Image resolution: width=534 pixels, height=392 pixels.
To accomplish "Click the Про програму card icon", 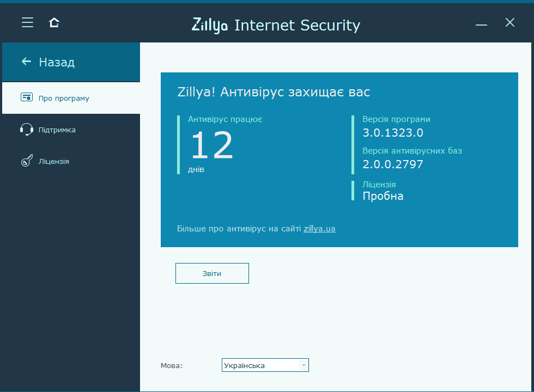I will (x=27, y=97).
